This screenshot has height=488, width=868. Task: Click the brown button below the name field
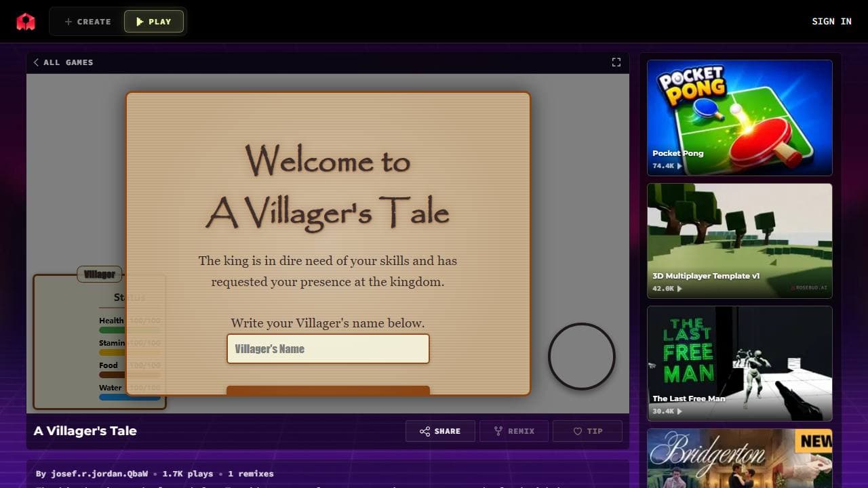328,390
